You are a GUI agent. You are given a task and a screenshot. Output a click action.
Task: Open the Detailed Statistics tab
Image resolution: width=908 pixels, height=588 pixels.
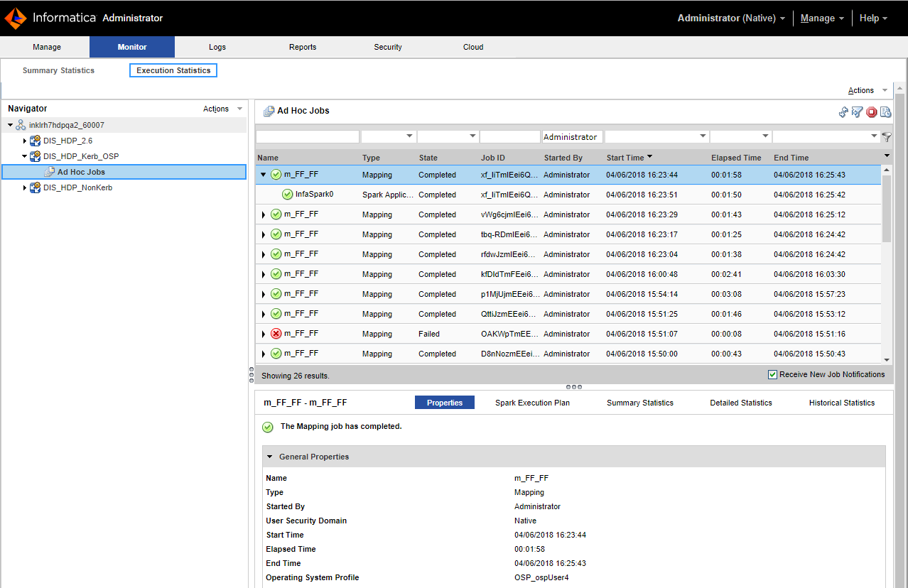[741, 403]
